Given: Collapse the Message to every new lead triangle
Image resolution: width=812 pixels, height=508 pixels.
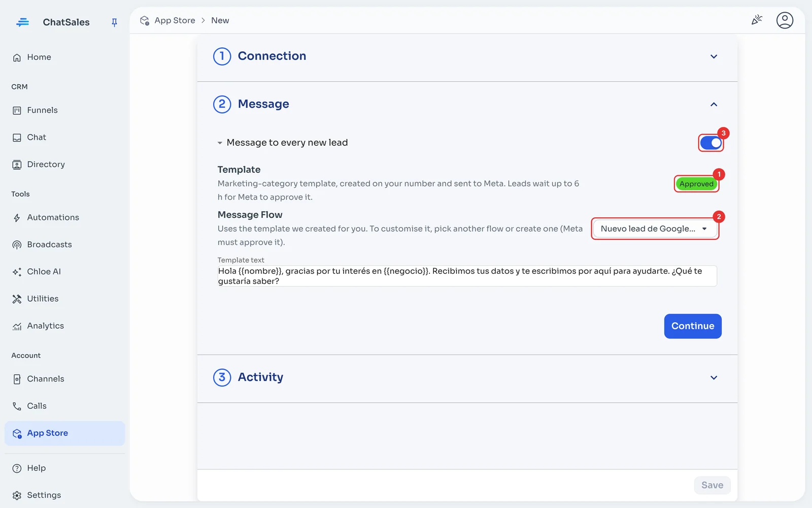Looking at the screenshot, I should point(220,143).
